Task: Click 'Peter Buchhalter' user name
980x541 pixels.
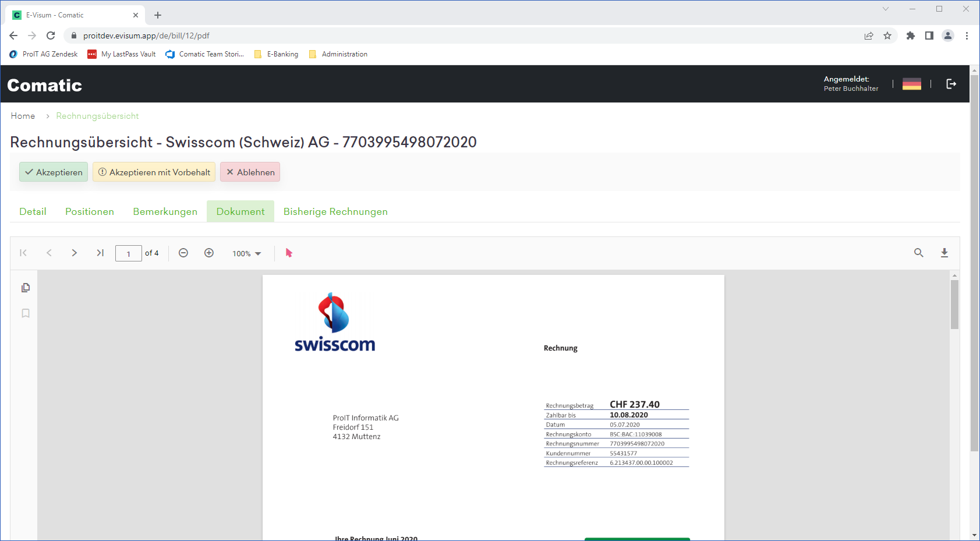Action: pyautogui.click(x=851, y=89)
